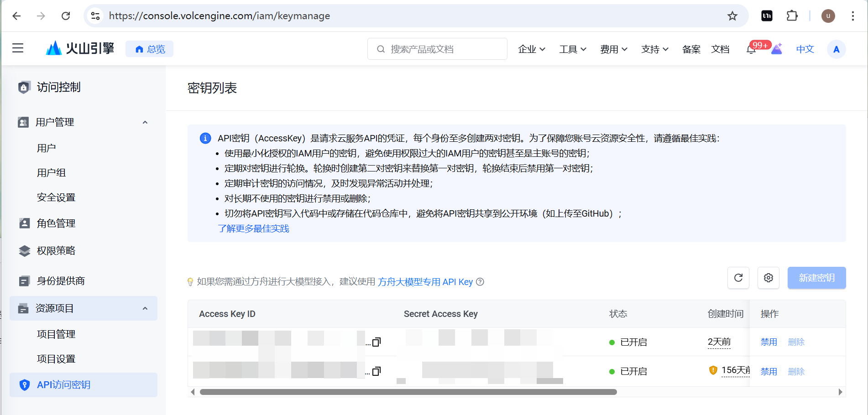Go back to the previous page
Viewport: 868px width, 415px height.
point(17,16)
